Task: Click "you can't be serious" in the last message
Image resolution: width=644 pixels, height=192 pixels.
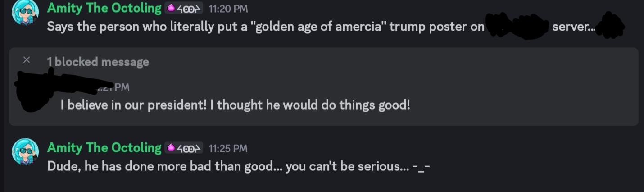Action: pyautogui.click(x=340, y=166)
